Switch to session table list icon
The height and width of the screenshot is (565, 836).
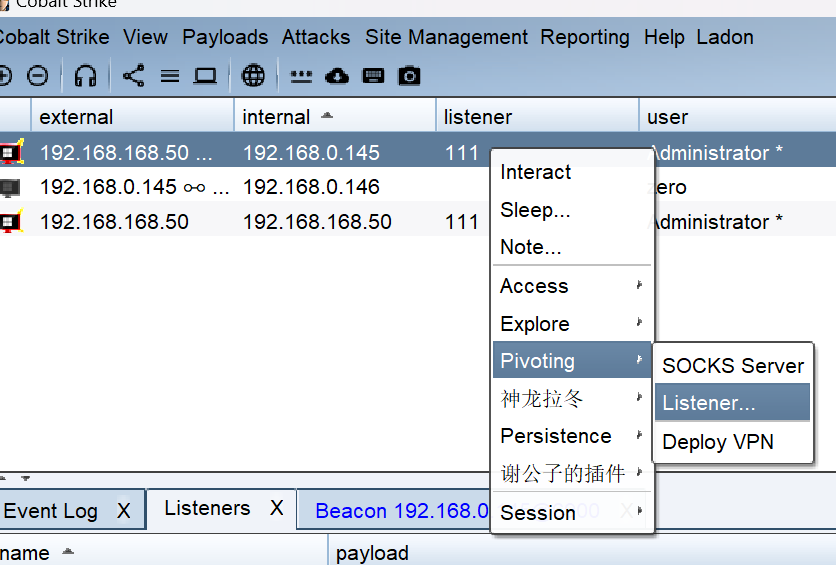[170, 75]
